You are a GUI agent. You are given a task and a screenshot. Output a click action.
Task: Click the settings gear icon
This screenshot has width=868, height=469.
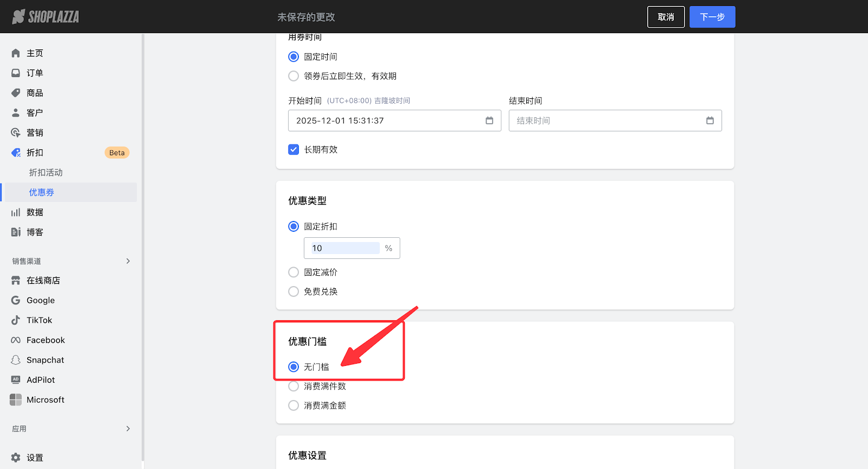16,458
